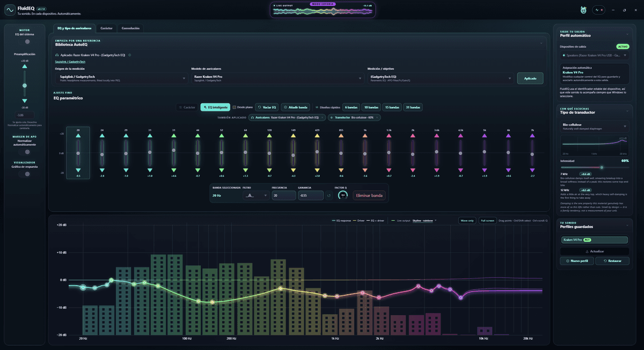
Task: Open the Origen de la medición dropdown
Action: coord(121,78)
